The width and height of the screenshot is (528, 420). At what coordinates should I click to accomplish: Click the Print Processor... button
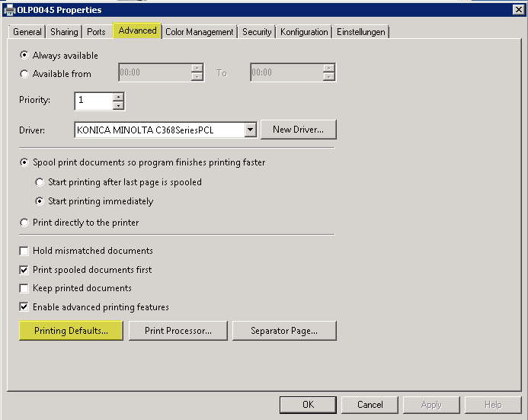click(x=178, y=331)
